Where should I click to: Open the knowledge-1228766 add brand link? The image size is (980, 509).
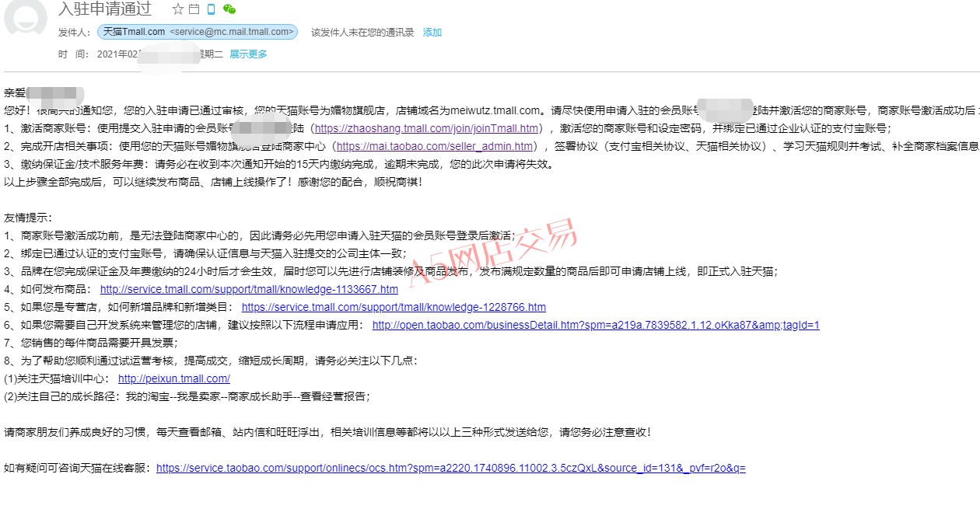point(394,307)
